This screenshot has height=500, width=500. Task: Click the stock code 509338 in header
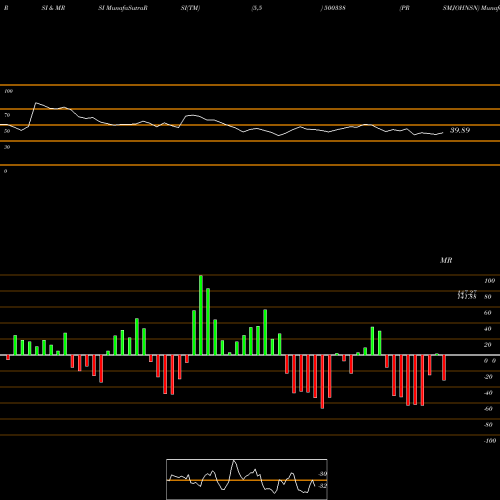[x=334, y=8]
